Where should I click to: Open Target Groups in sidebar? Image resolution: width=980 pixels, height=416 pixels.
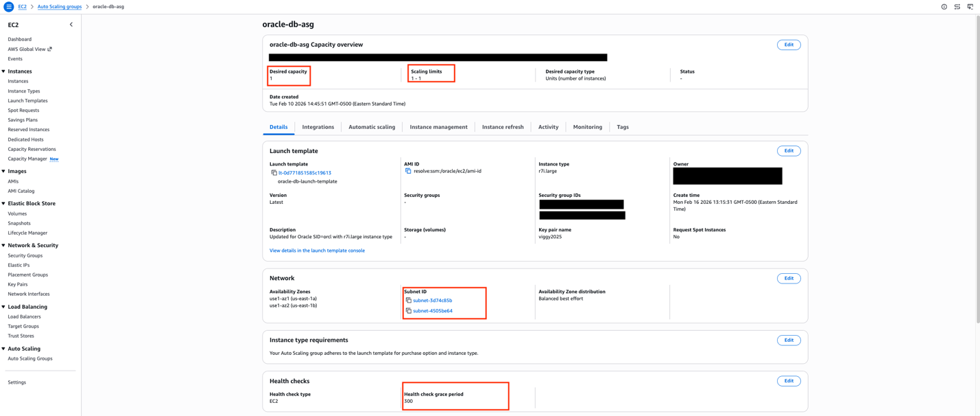click(x=23, y=327)
